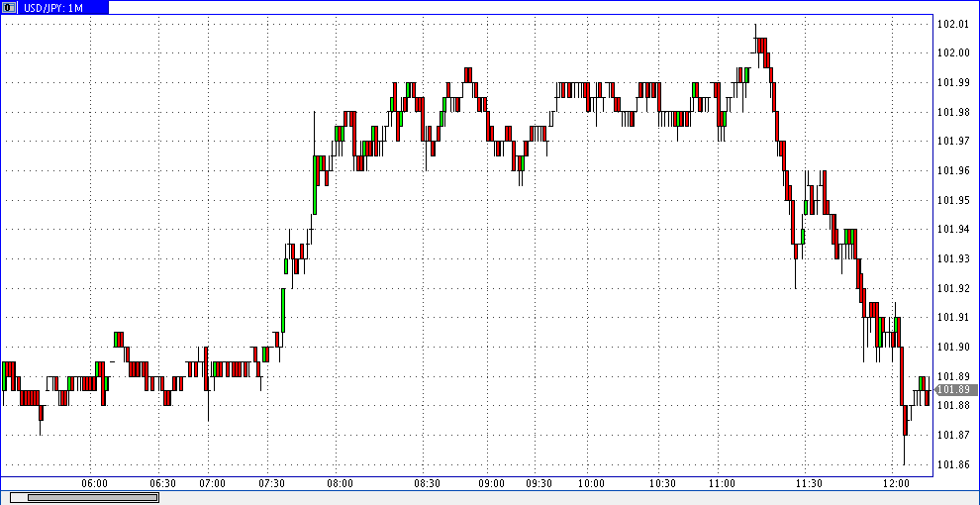
Task: Click the 101.86 price axis label
Action: coord(953,464)
